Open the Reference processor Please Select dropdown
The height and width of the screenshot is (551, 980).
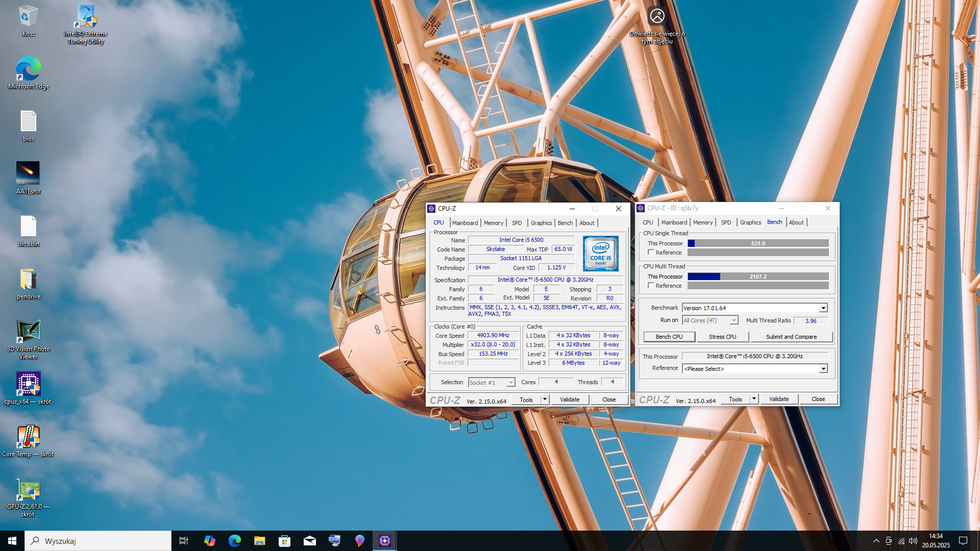[823, 369]
